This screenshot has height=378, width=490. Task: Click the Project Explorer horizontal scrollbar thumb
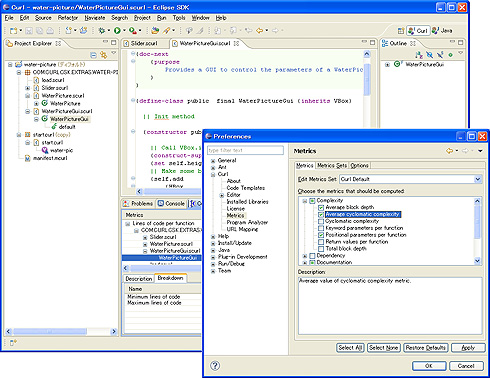50,331
